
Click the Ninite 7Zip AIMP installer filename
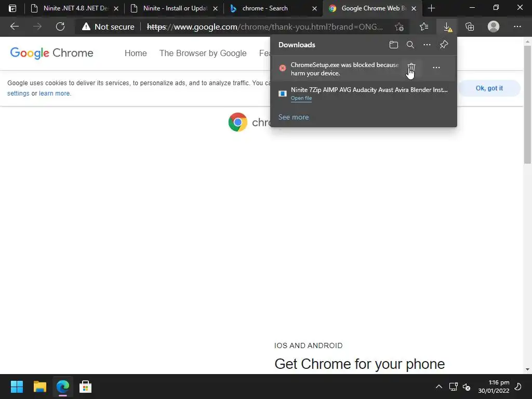point(369,89)
